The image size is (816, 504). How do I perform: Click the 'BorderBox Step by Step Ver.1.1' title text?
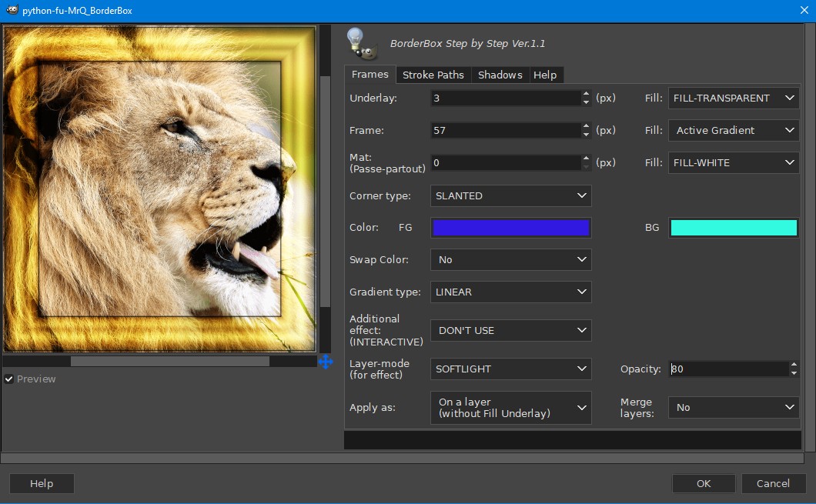click(x=467, y=44)
